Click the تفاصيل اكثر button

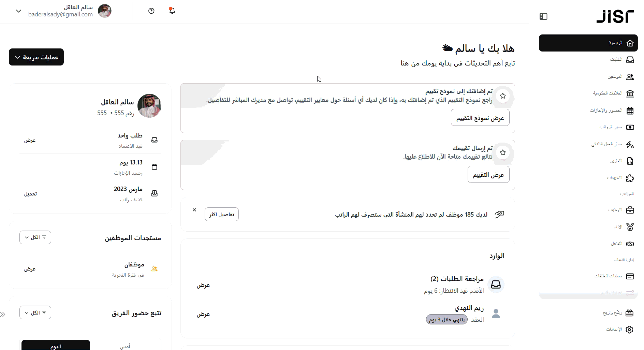(x=221, y=215)
